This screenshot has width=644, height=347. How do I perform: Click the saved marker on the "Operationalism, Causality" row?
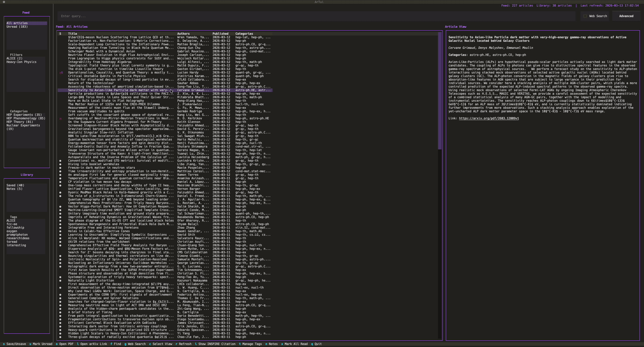[60, 73]
